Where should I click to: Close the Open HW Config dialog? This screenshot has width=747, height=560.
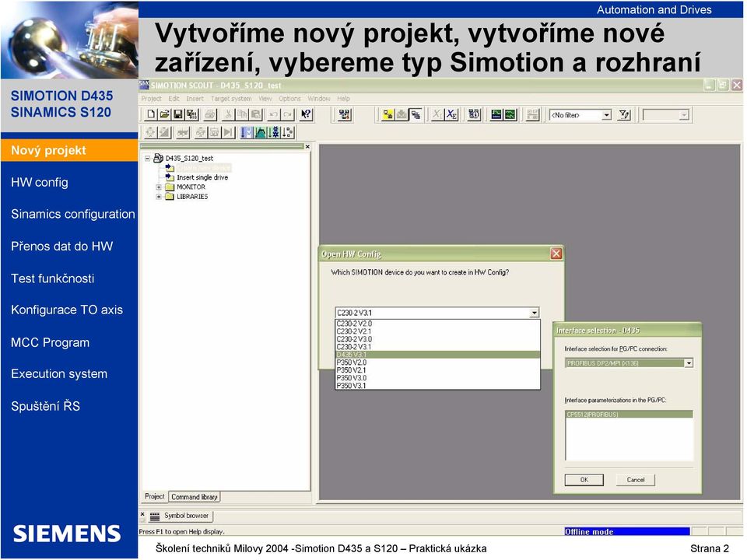click(556, 254)
